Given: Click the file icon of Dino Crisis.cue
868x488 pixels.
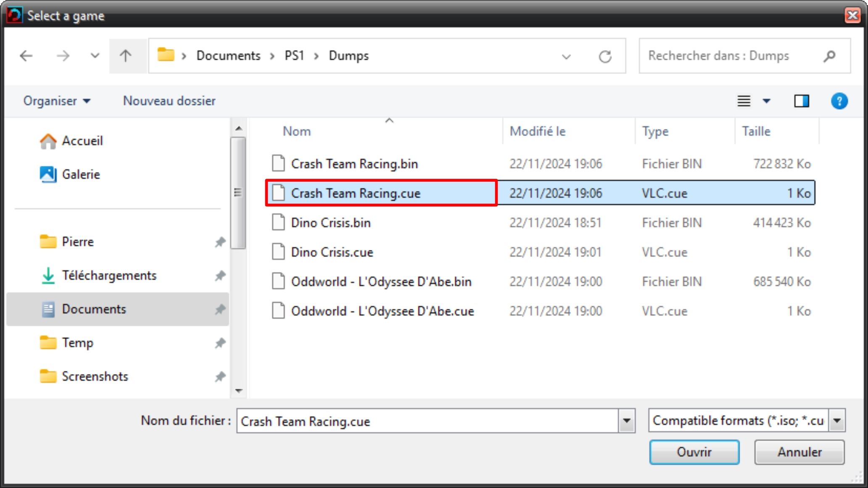Looking at the screenshot, I should [x=278, y=252].
